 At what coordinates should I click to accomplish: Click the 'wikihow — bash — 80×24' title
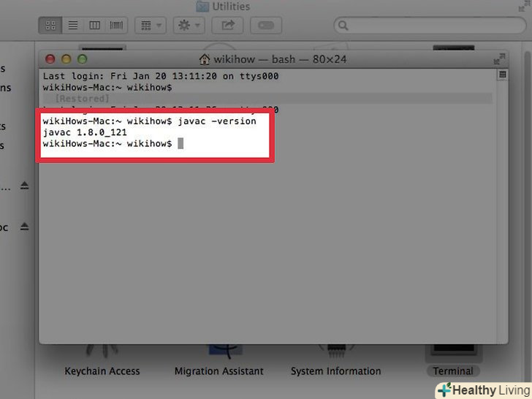(280, 59)
